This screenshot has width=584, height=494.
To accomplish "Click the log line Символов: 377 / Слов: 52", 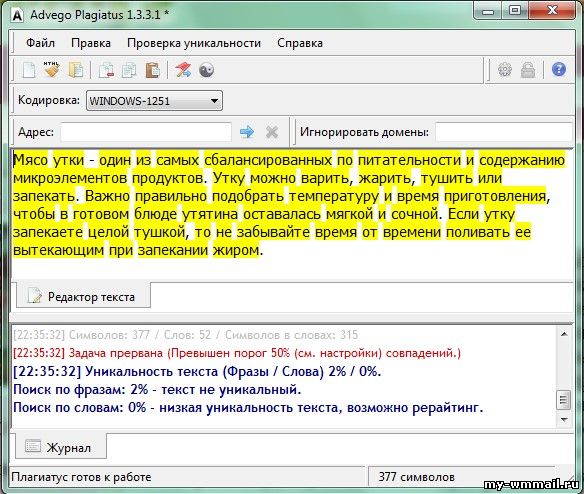I will [x=185, y=335].
